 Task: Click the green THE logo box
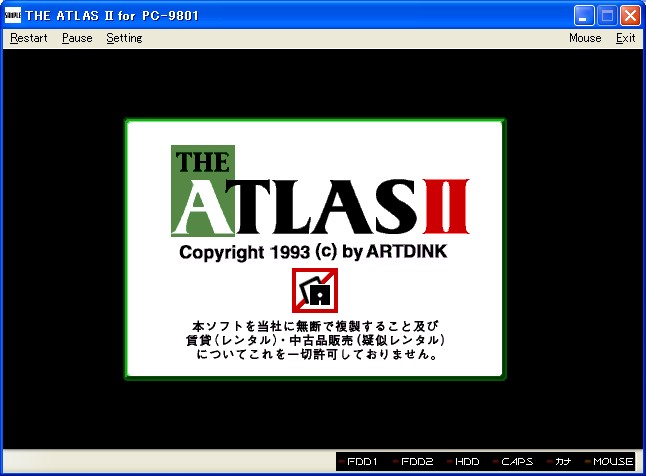[204, 165]
